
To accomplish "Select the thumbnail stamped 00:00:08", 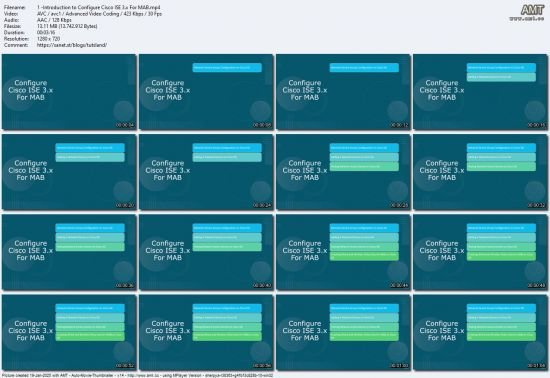I will point(206,92).
